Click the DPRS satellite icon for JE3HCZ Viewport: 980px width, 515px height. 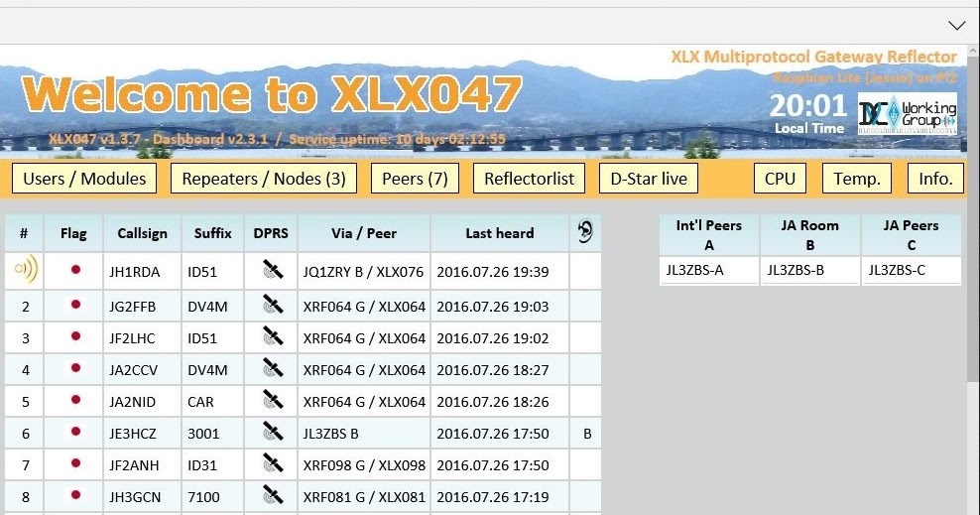coord(272,432)
